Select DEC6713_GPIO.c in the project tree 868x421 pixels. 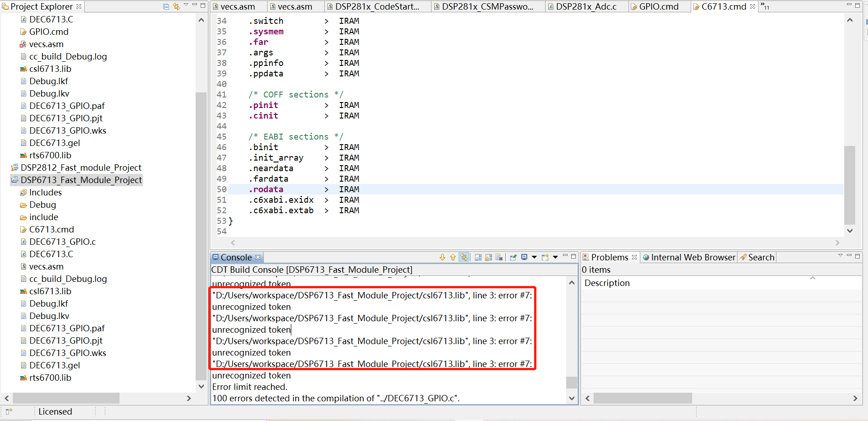62,242
